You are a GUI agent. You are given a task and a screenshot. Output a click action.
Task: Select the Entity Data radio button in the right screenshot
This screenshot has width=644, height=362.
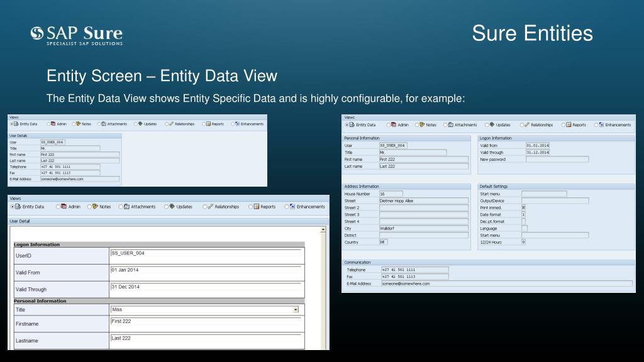point(347,125)
